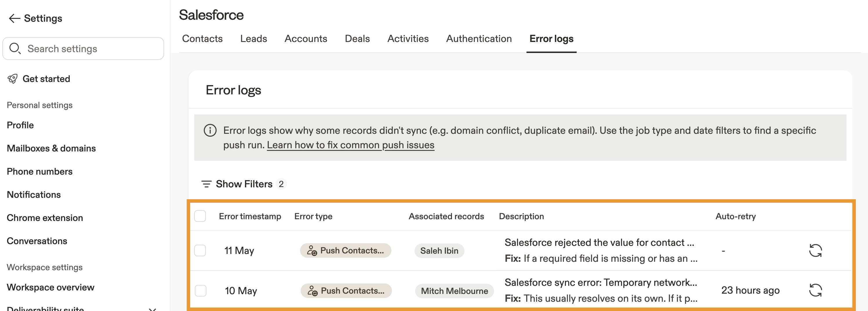Click the contact icon in 10 May Push Contacts tag
868x311 pixels.
click(312, 290)
